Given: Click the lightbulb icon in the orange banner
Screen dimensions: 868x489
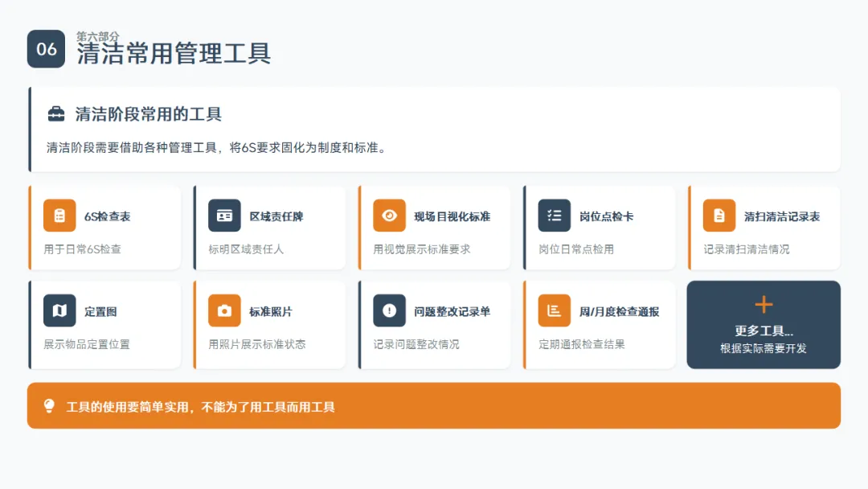Looking at the screenshot, I should (x=49, y=406).
